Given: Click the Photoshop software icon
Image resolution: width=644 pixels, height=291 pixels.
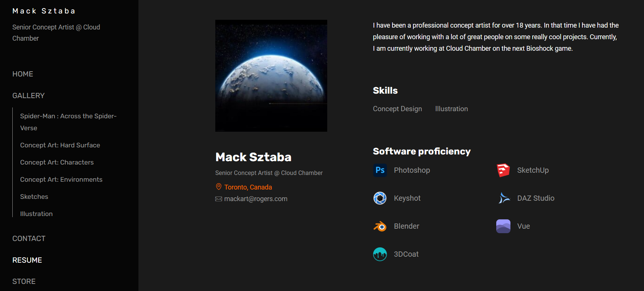Looking at the screenshot, I should coord(380,170).
